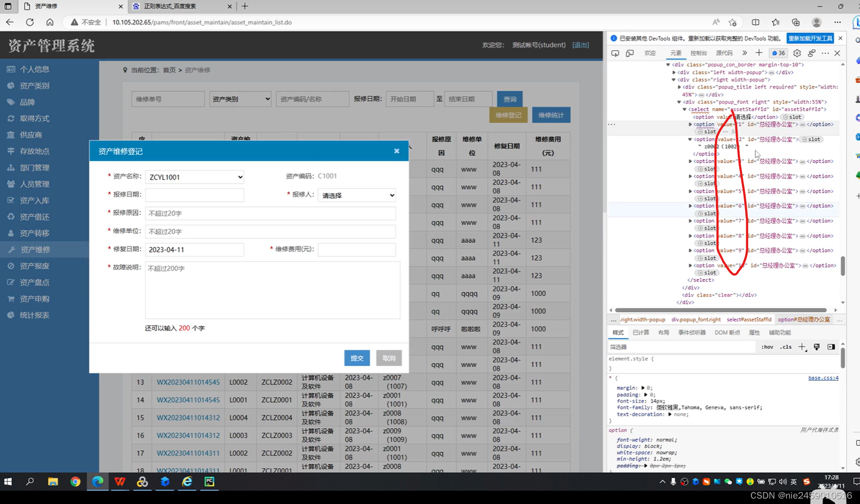Toggle the device emulation icon in DevTools

tap(630, 53)
